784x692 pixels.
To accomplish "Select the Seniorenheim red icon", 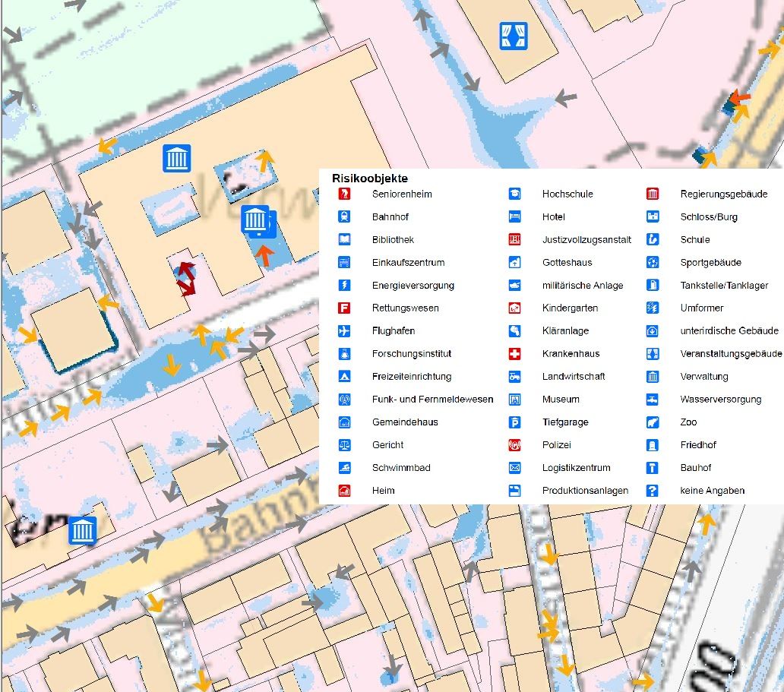I will click(x=344, y=194).
